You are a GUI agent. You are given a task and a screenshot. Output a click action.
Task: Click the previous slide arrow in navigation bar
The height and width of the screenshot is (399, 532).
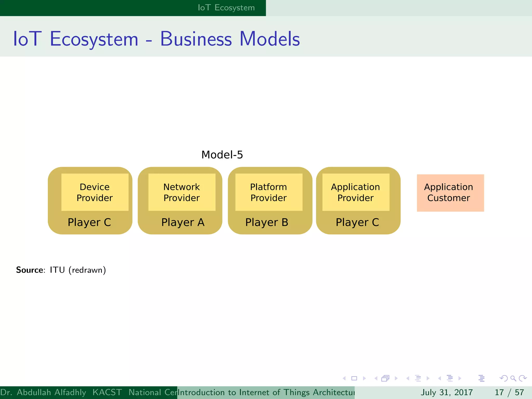(x=344, y=378)
